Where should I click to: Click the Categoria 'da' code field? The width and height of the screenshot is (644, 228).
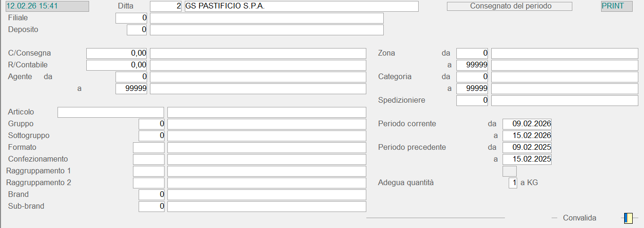(472, 77)
